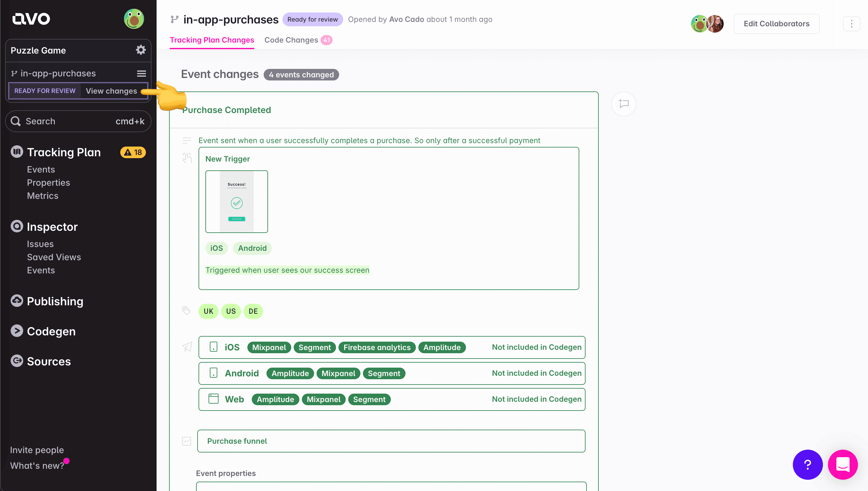Click the iOS source phone icon
Viewport: 868px width, 491px height.
point(214,347)
